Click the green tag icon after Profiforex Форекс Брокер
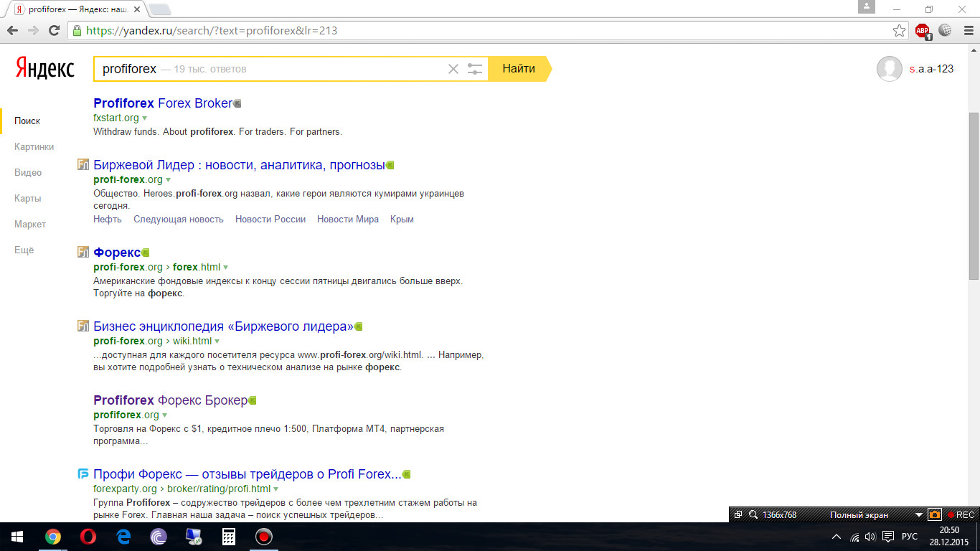Screen dimensions: 980x551 point(252,400)
